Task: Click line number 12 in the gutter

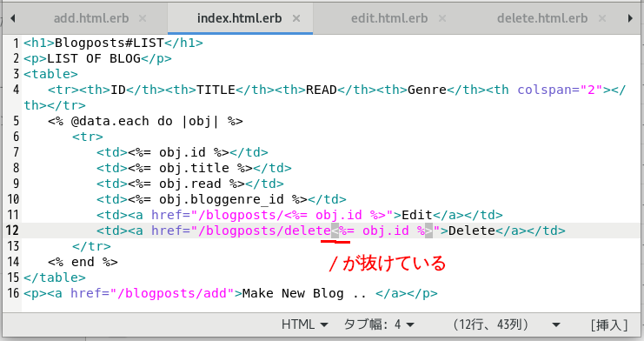Action: (x=13, y=231)
